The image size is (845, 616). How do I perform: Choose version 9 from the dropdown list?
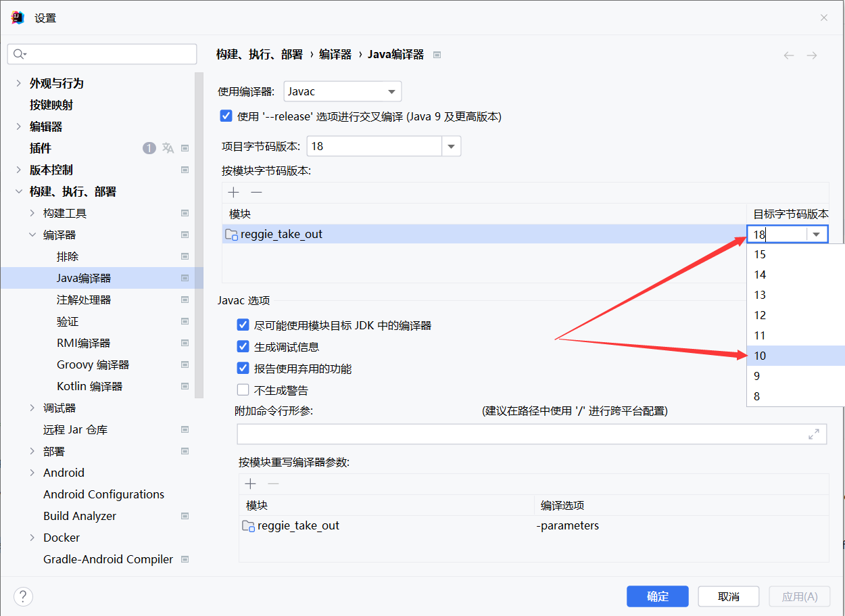click(796, 376)
